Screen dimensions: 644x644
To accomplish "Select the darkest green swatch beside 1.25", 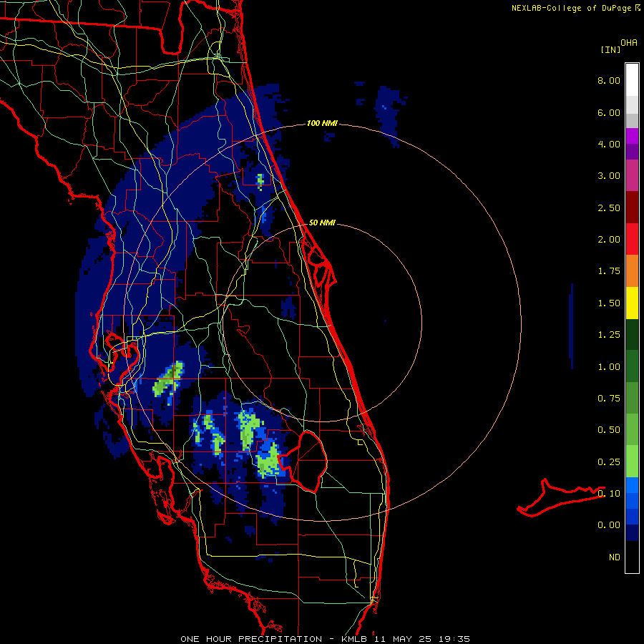I will tap(632, 335).
